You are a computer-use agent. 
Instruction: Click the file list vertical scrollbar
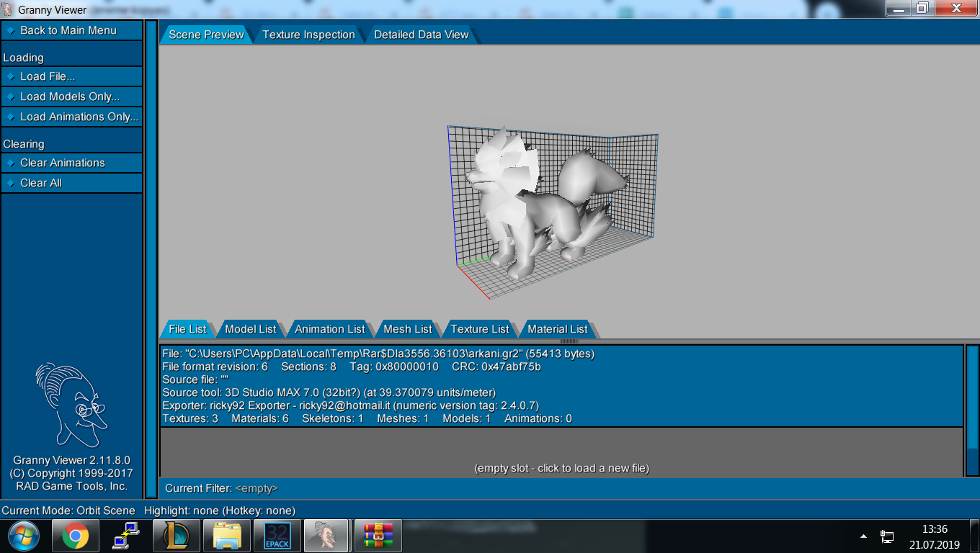tap(972, 410)
